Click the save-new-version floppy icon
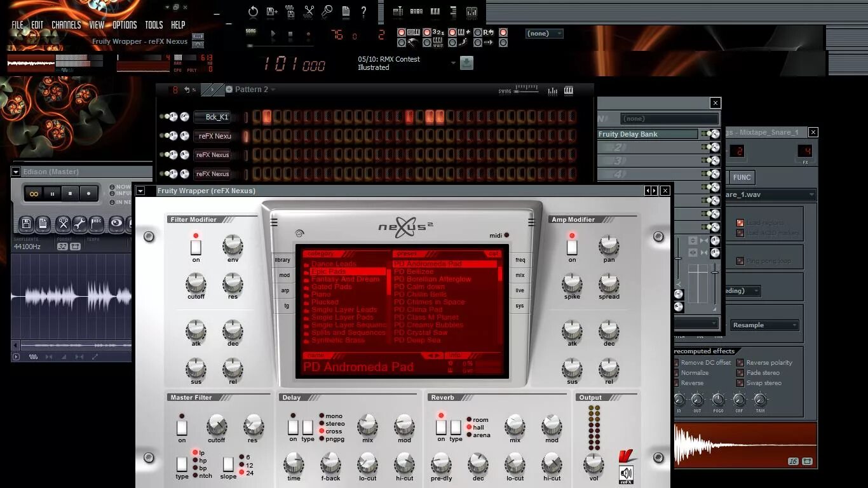This screenshot has height=488, width=868. [x=272, y=11]
